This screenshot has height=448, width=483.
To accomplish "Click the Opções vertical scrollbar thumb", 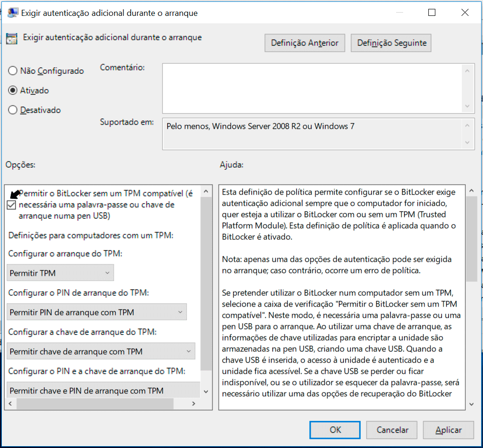I will (x=206, y=284).
